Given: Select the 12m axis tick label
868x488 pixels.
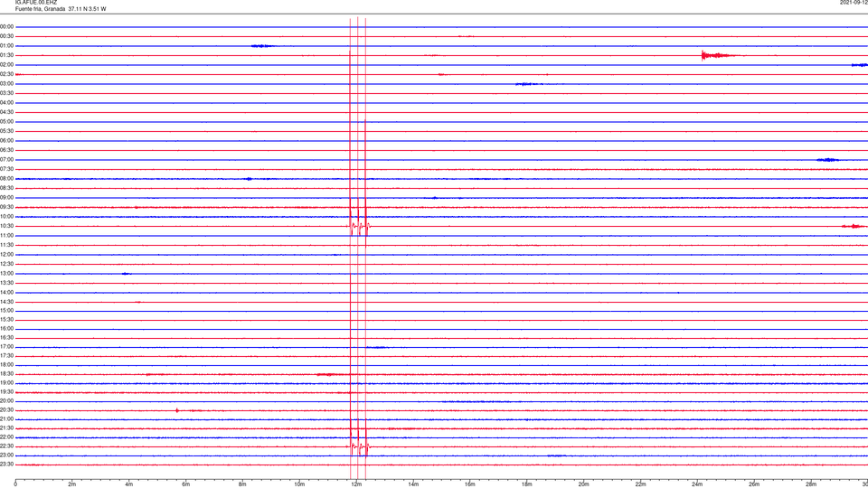Looking at the screenshot, I should tap(356, 484).
